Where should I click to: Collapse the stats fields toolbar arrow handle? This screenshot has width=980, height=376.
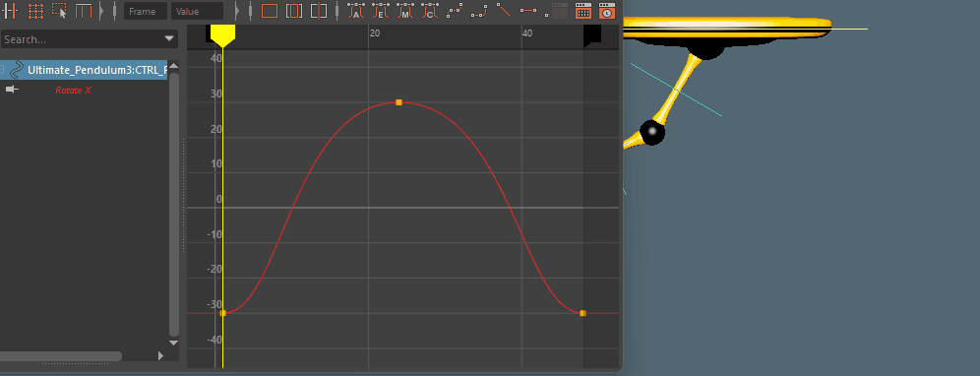[237, 11]
